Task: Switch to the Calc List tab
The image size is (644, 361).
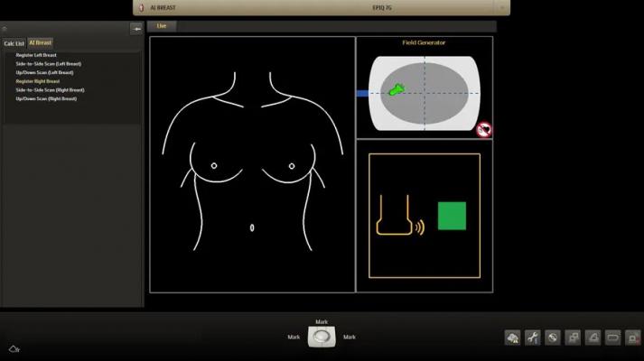Action: click(14, 43)
